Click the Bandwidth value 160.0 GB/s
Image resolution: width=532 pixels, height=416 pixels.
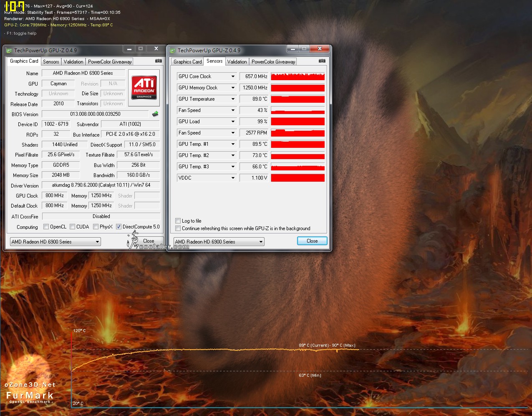pos(139,175)
